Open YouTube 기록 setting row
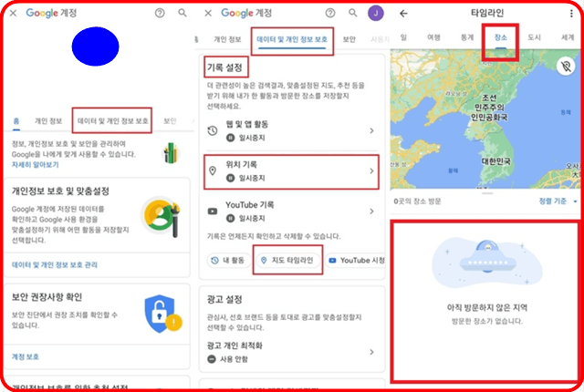 (x=292, y=211)
